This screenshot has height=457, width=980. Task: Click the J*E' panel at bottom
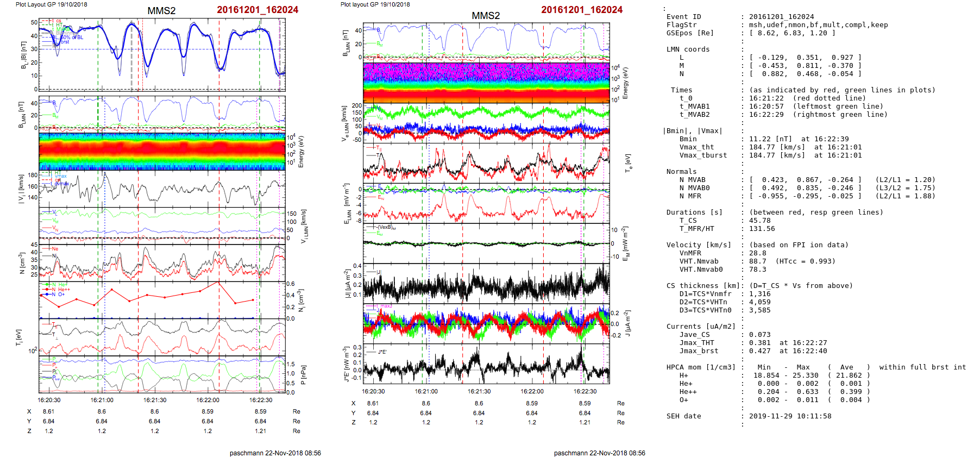tap(486, 364)
